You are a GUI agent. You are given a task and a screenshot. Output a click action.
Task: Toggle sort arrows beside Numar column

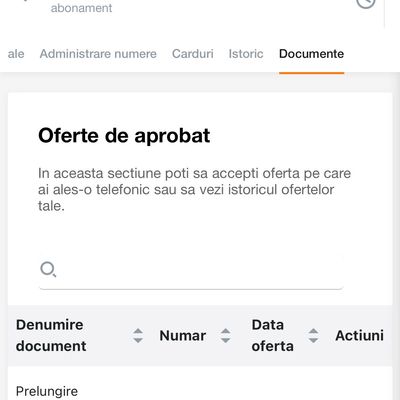tap(226, 336)
